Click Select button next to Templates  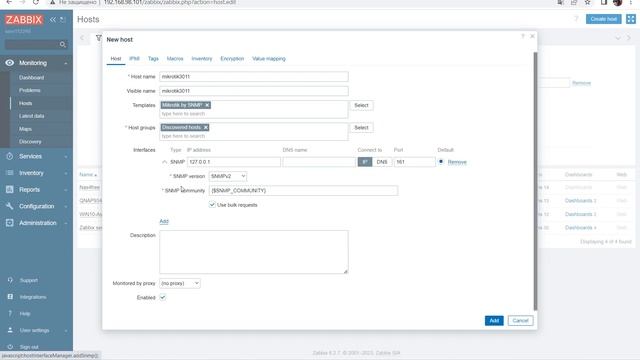pos(361,105)
